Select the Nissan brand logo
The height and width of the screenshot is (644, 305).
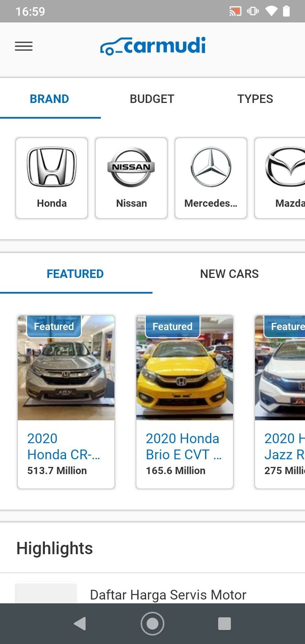(x=131, y=167)
